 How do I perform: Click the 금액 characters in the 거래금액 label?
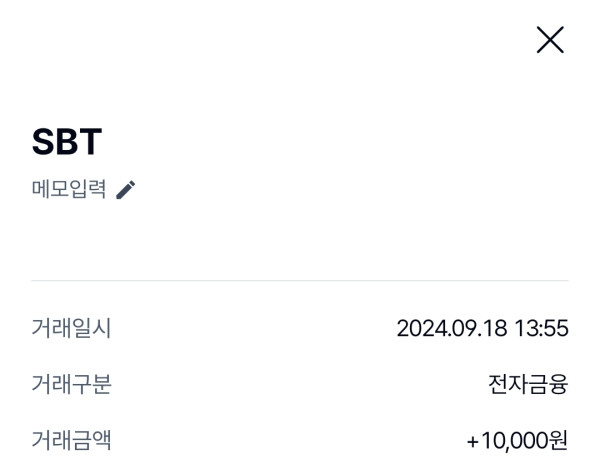[91, 440]
